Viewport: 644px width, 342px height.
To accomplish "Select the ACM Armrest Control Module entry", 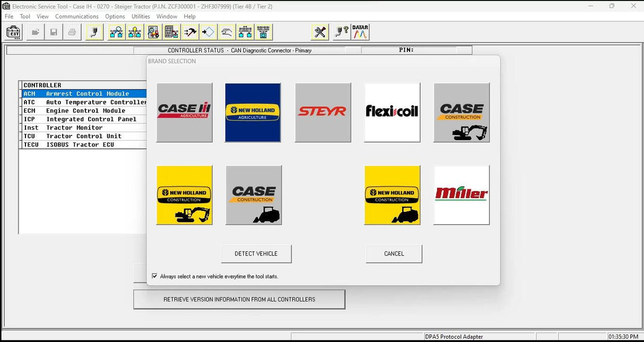I will coord(82,93).
